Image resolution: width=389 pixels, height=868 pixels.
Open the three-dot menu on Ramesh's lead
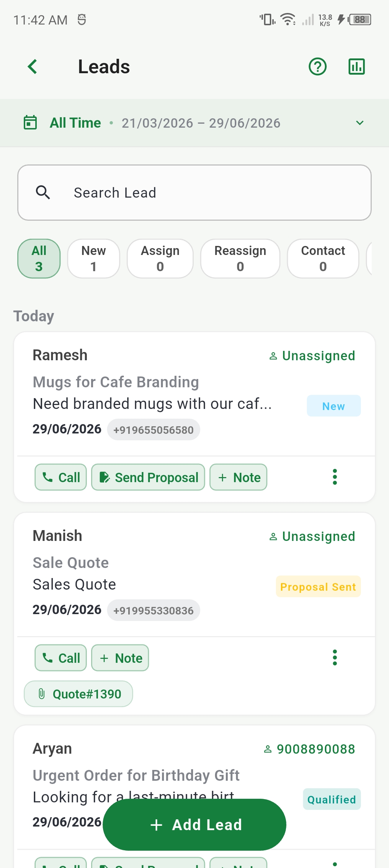pos(335,477)
